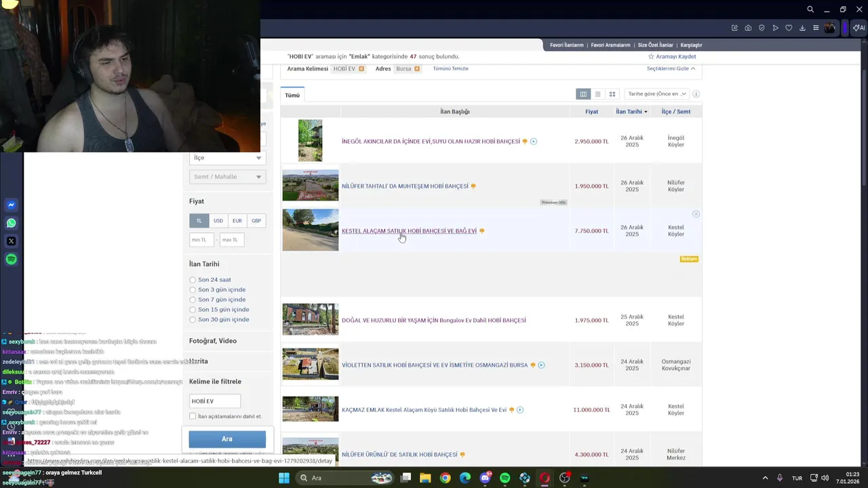The height and width of the screenshot is (488, 868).
Task: Open Favori Aramalarım menu item
Action: [610, 45]
